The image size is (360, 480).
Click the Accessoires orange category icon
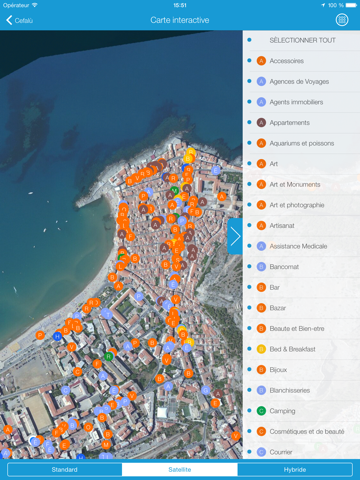click(261, 61)
